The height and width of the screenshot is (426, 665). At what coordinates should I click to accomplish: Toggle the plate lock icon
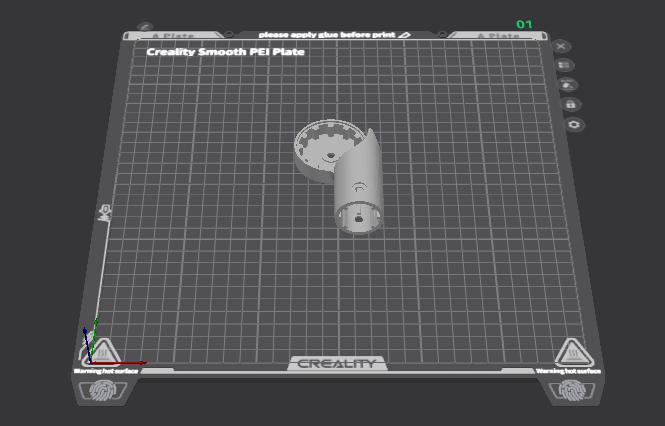tap(570, 104)
